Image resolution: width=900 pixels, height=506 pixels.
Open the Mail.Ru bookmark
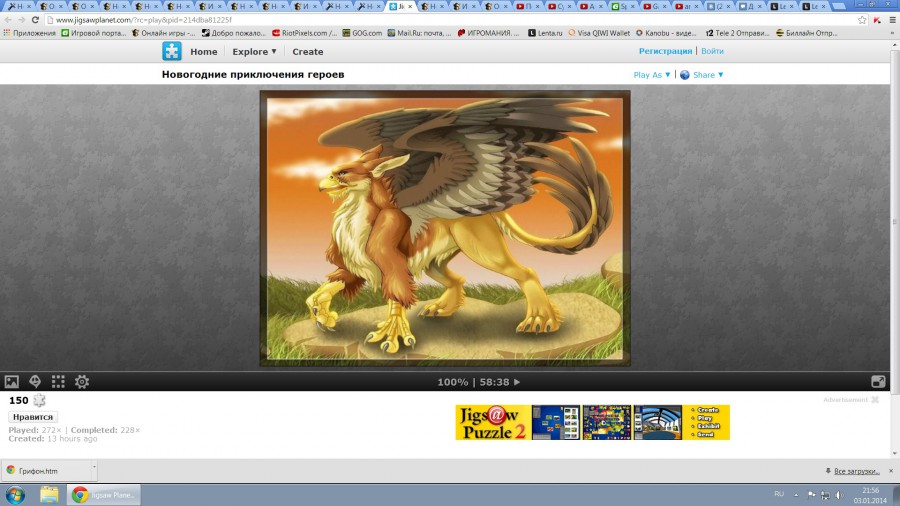point(419,33)
